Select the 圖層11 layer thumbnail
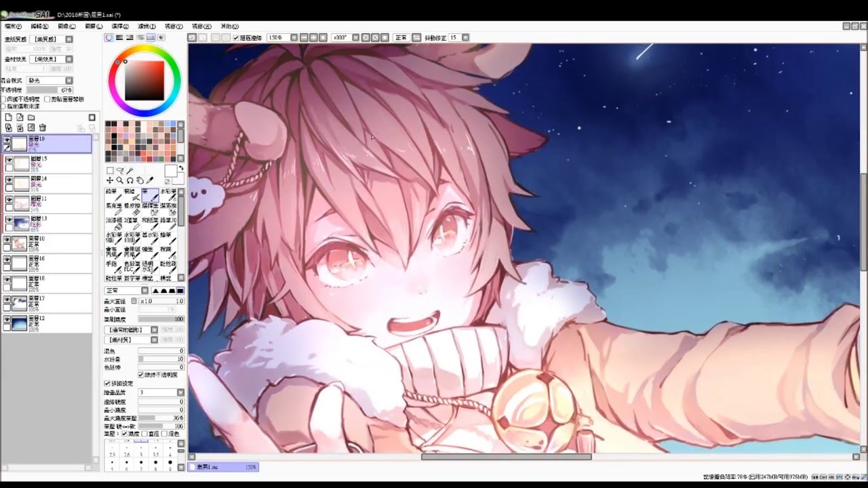The height and width of the screenshot is (488, 868). click(x=22, y=203)
